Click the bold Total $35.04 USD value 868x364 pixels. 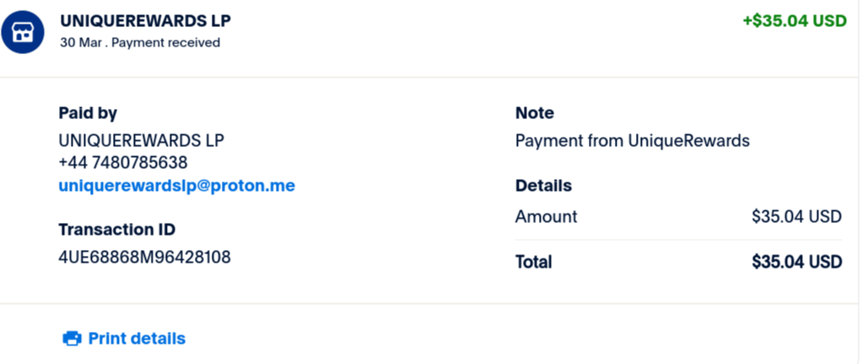coord(796,262)
